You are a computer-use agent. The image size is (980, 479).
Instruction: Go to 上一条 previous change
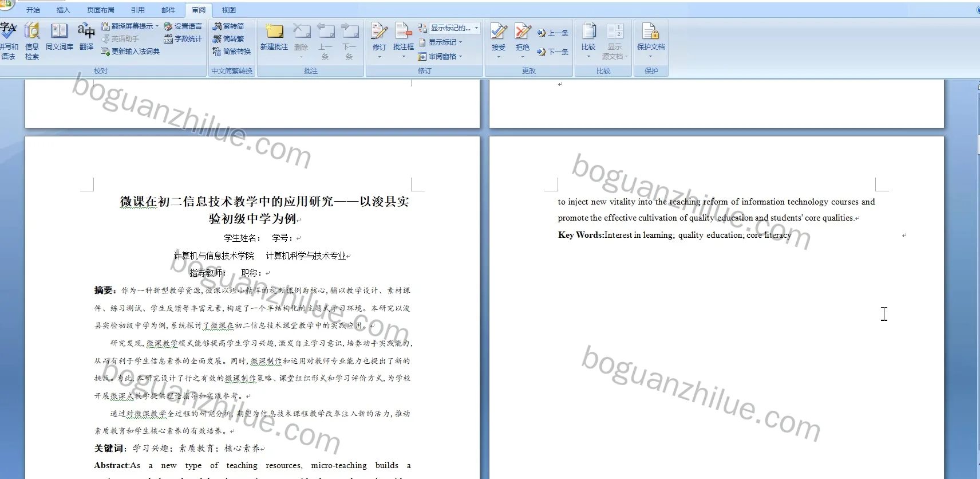click(x=553, y=33)
